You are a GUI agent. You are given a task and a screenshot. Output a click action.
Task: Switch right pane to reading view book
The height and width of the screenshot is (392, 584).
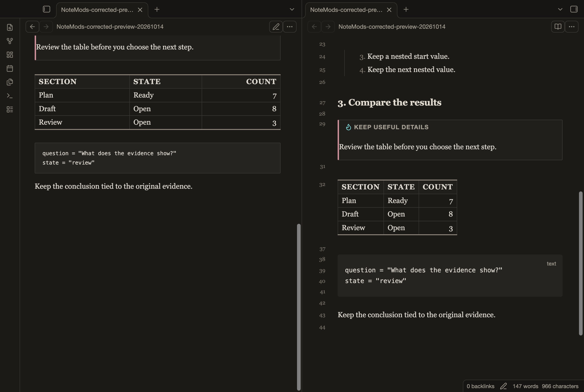click(x=558, y=26)
